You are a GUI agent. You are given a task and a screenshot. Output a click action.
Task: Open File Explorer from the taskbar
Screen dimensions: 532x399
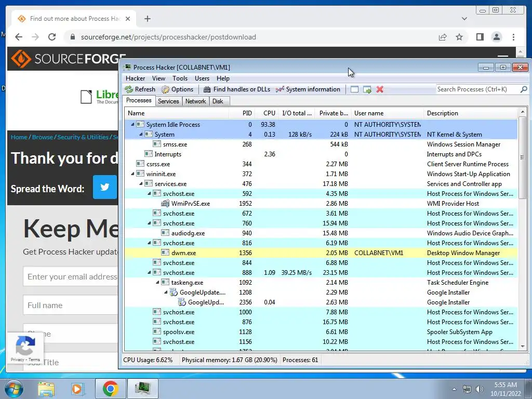pyautogui.click(x=46, y=389)
